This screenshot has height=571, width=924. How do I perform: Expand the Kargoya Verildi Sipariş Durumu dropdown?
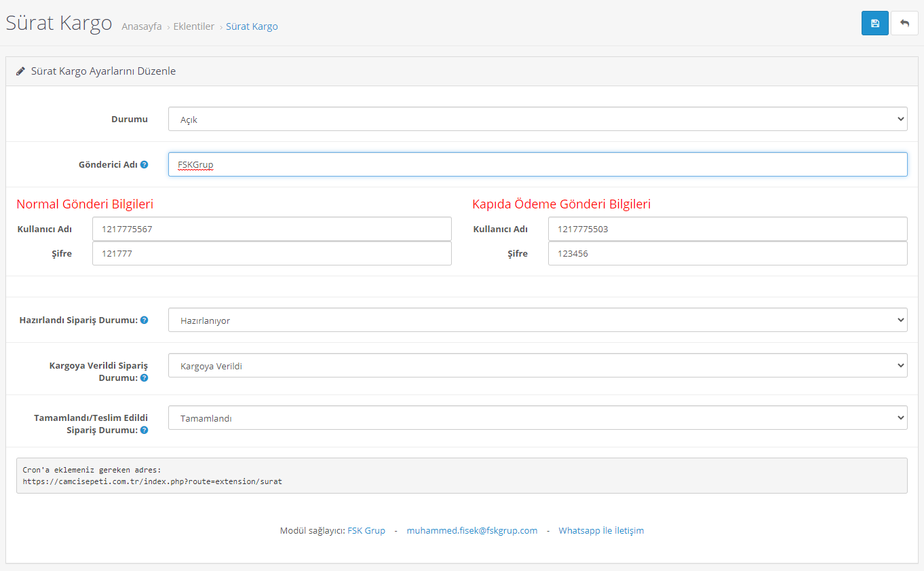(538, 365)
